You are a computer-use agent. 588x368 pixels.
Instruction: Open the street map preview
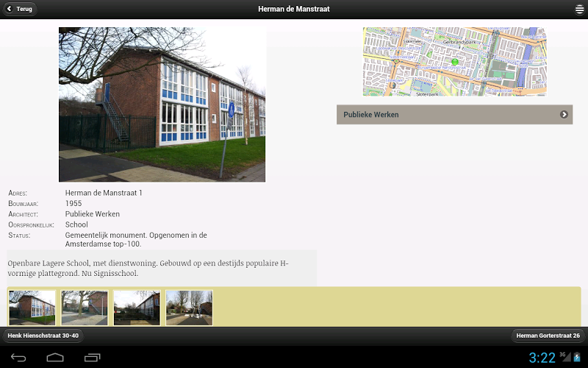[x=454, y=62]
